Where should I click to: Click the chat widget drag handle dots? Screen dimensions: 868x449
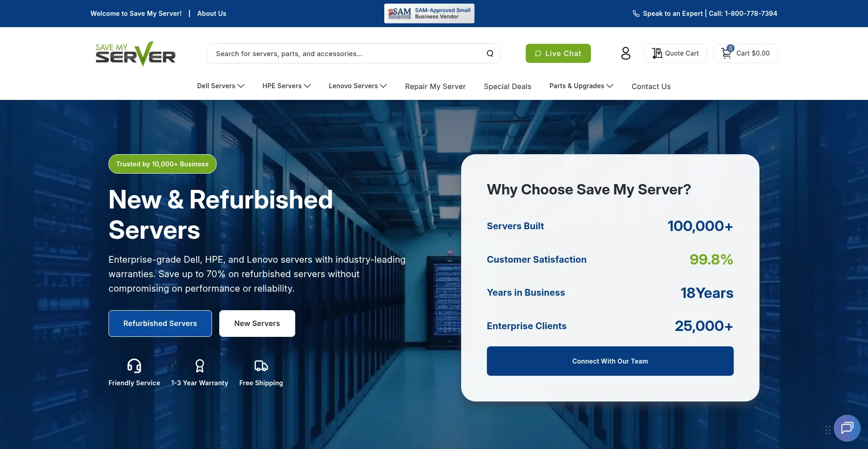click(x=828, y=430)
